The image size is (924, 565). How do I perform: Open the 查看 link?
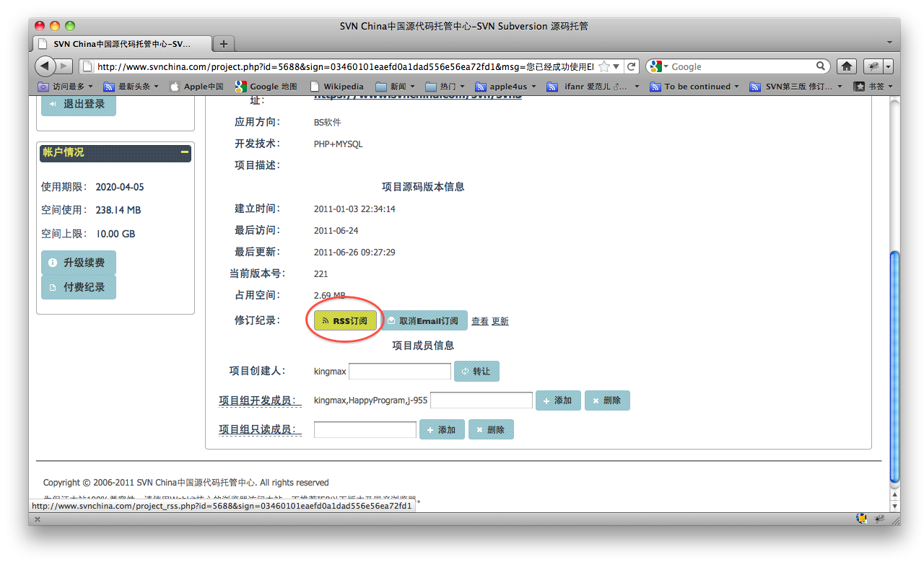tap(480, 321)
